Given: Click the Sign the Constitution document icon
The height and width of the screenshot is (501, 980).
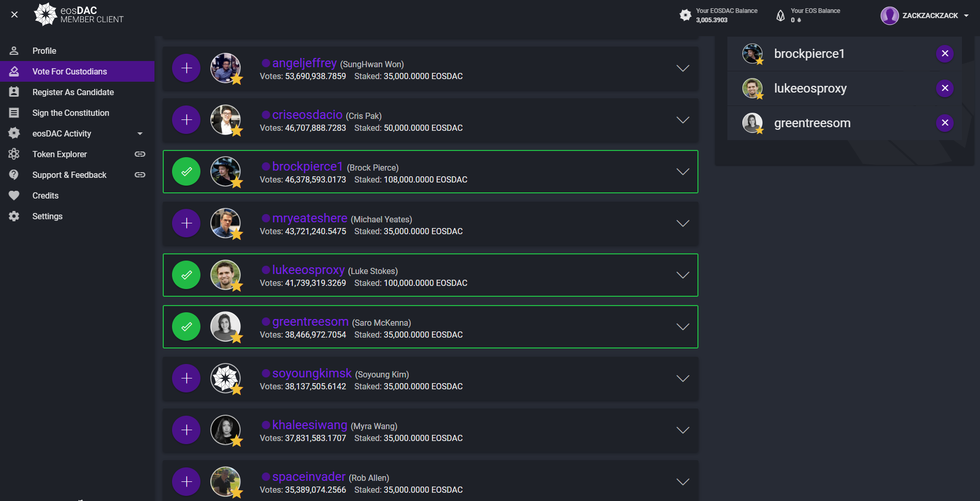Looking at the screenshot, I should (x=14, y=113).
